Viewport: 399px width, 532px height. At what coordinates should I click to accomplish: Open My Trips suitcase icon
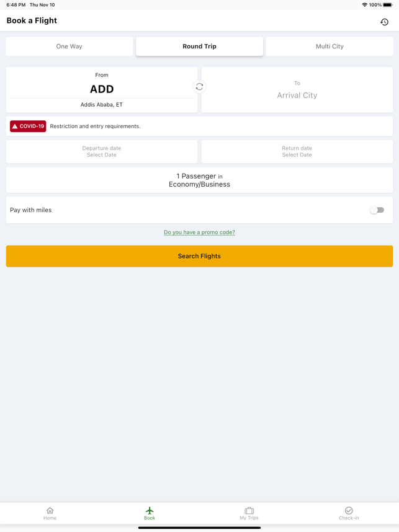(249, 510)
